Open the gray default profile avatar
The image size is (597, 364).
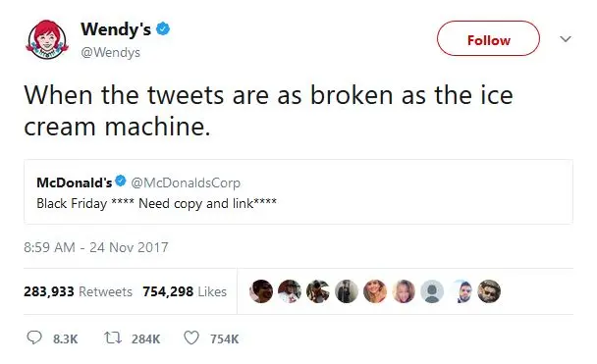pos(432,291)
